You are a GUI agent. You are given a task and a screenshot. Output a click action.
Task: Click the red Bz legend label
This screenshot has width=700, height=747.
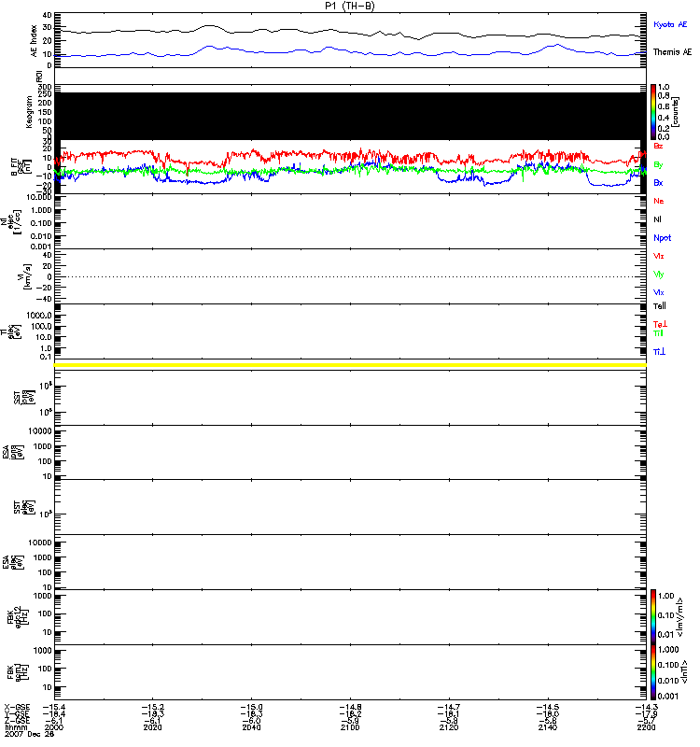tap(658, 146)
